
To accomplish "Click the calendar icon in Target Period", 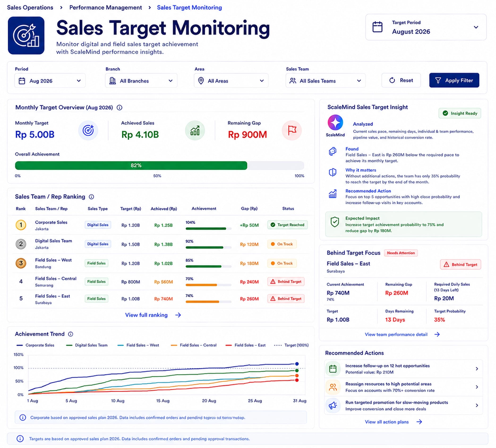I will (x=377, y=27).
